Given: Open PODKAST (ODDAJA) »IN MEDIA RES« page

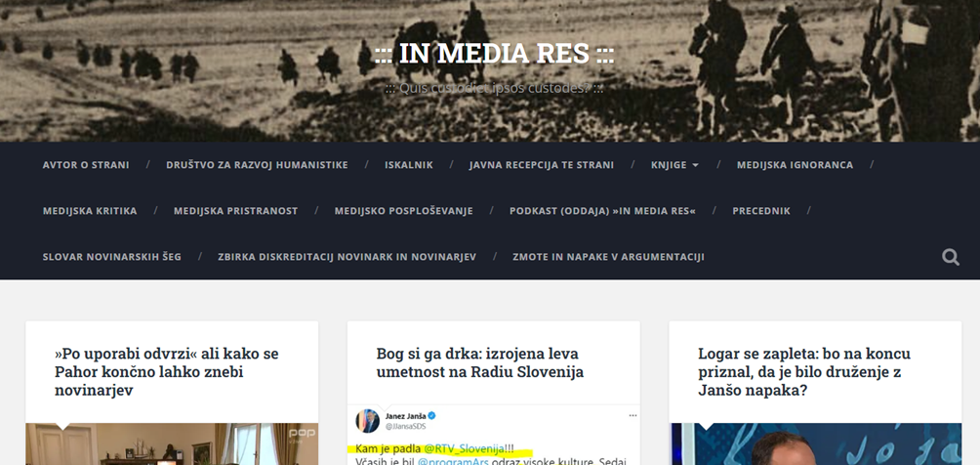Looking at the screenshot, I should 602,211.
